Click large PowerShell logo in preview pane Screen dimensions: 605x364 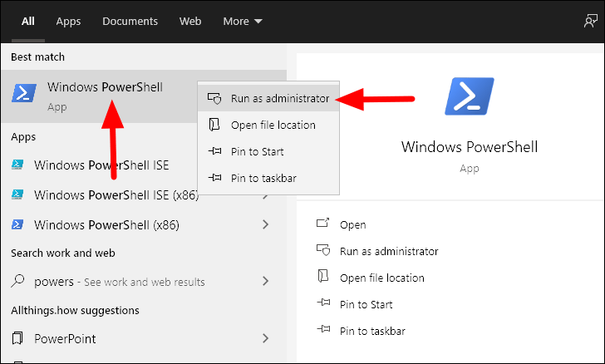point(470,96)
